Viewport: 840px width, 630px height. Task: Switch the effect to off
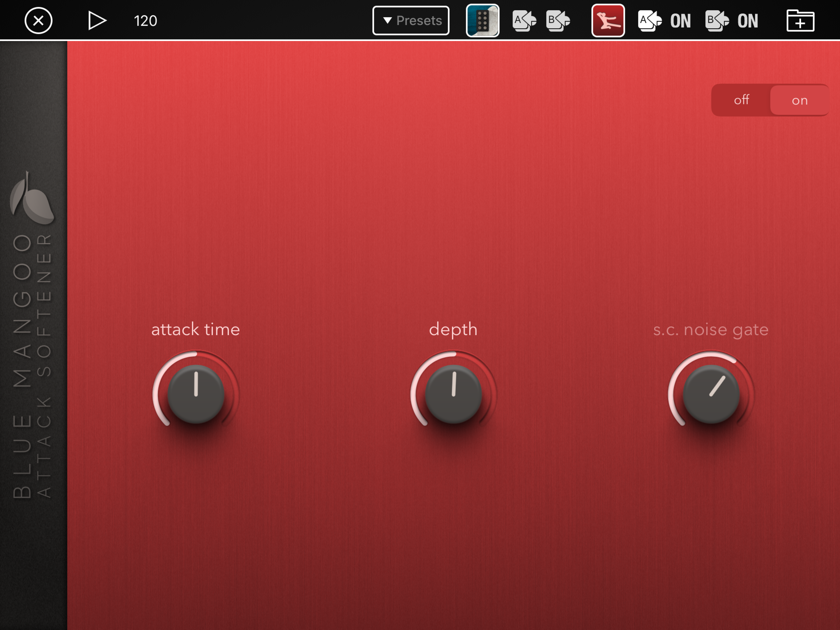point(741,100)
